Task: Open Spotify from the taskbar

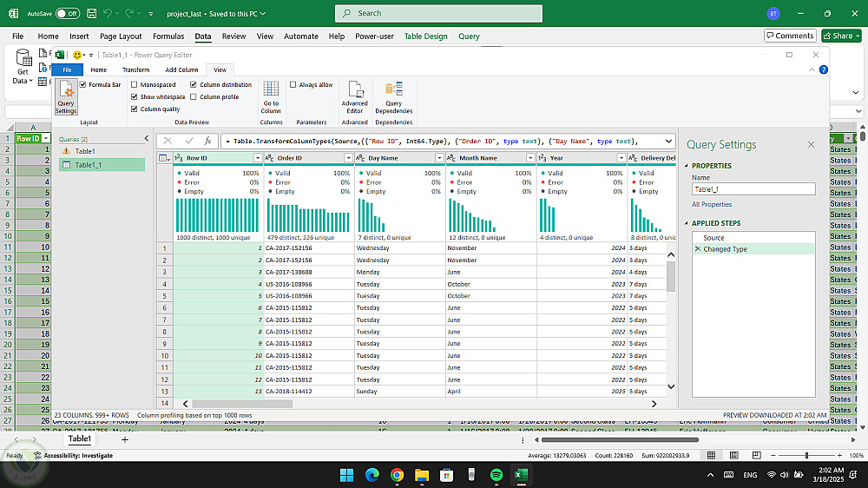Action: coord(496,475)
